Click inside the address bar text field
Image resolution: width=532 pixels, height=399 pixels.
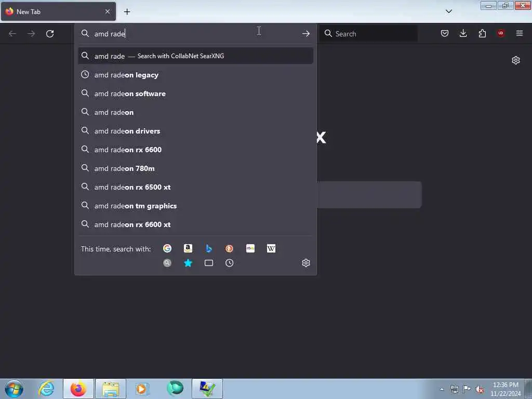[195, 34]
